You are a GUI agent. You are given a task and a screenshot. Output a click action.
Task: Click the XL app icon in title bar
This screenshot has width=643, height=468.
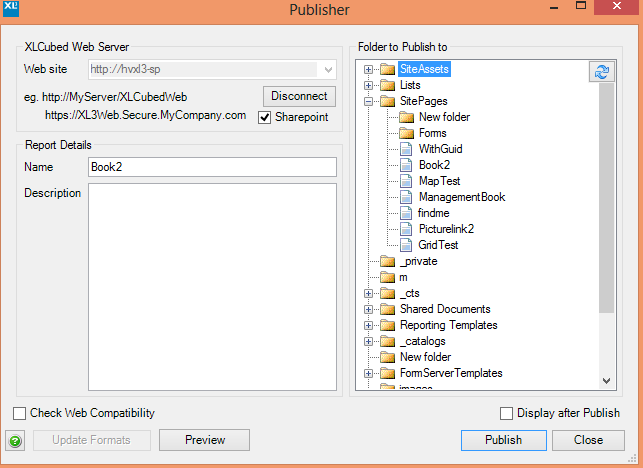tap(11, 8)
